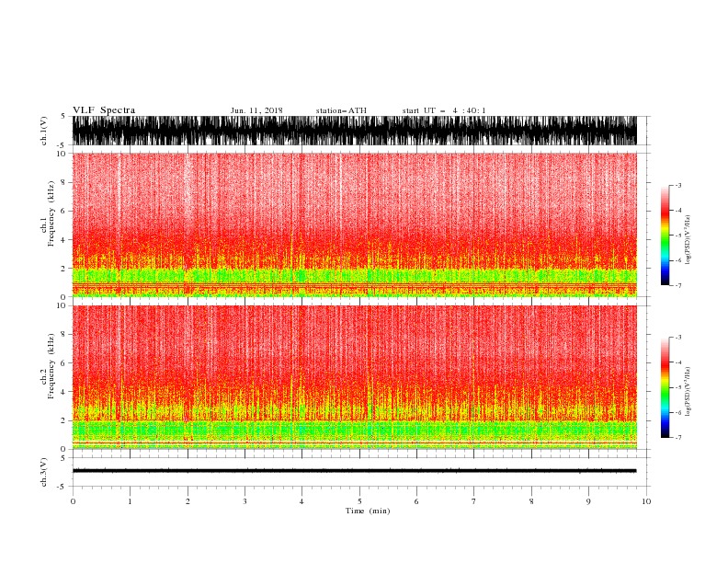The width and height of the screenshot is (728, 563).
Task: Click the "10" tick on the time axis
Action: (x=646, y=501)
